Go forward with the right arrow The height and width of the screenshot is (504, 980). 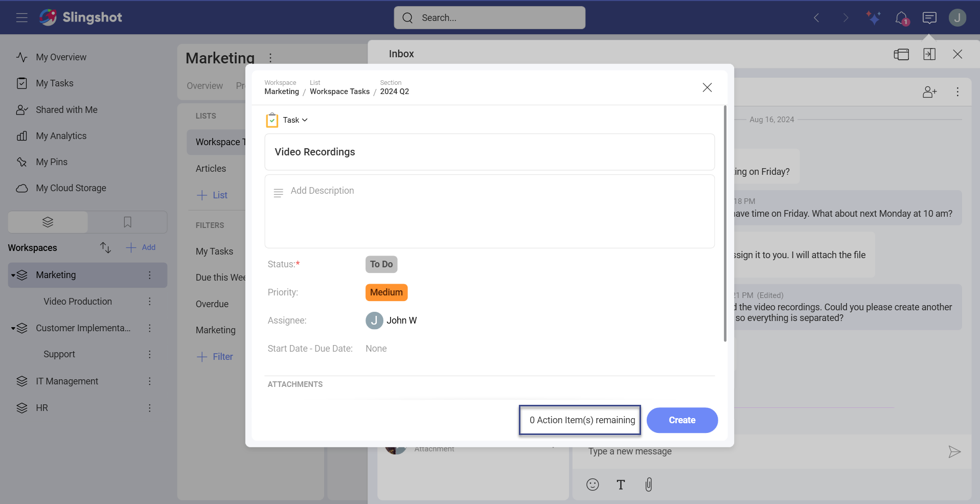tap(846, 18)
